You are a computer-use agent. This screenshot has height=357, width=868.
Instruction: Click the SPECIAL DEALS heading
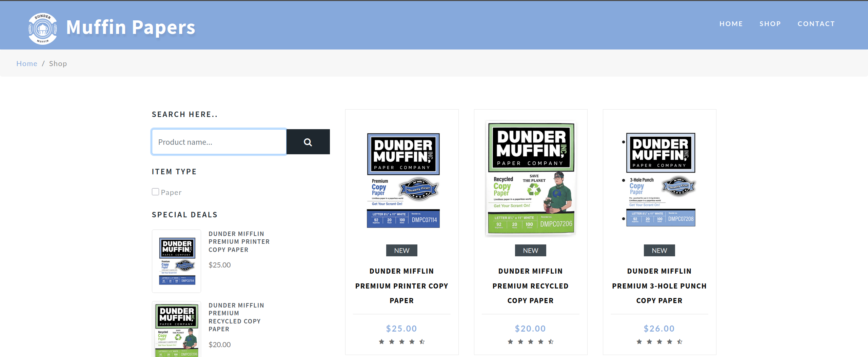point(185,215)
